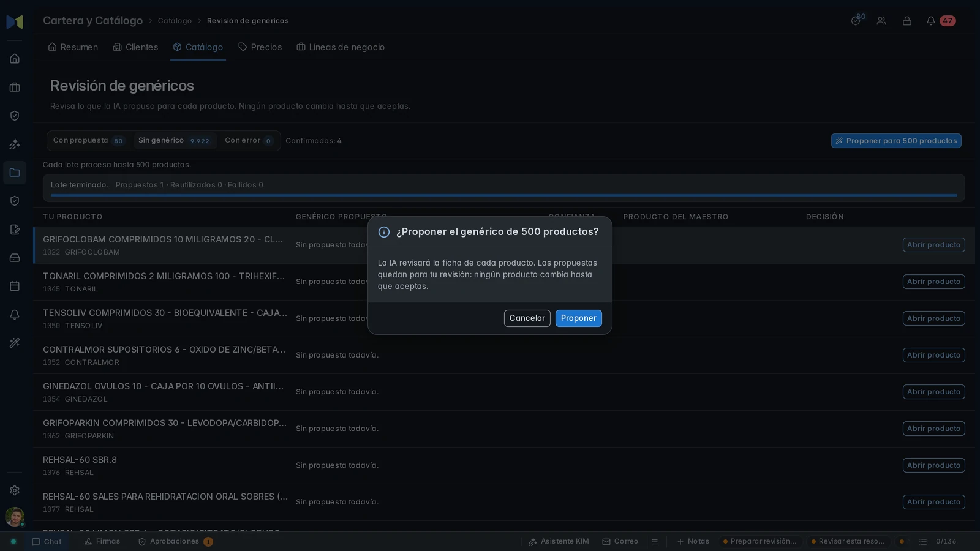Filter by Sin genérico 9.922

click(174, 141)
